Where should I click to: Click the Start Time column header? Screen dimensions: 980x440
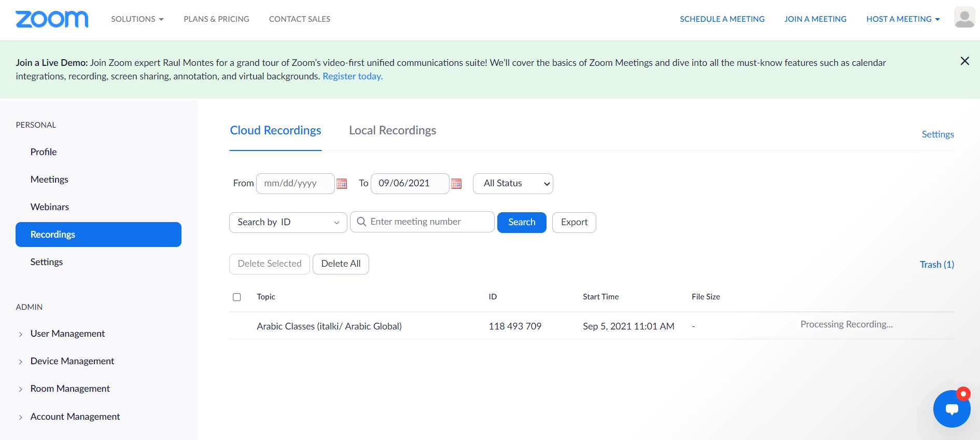coord(600,297)
